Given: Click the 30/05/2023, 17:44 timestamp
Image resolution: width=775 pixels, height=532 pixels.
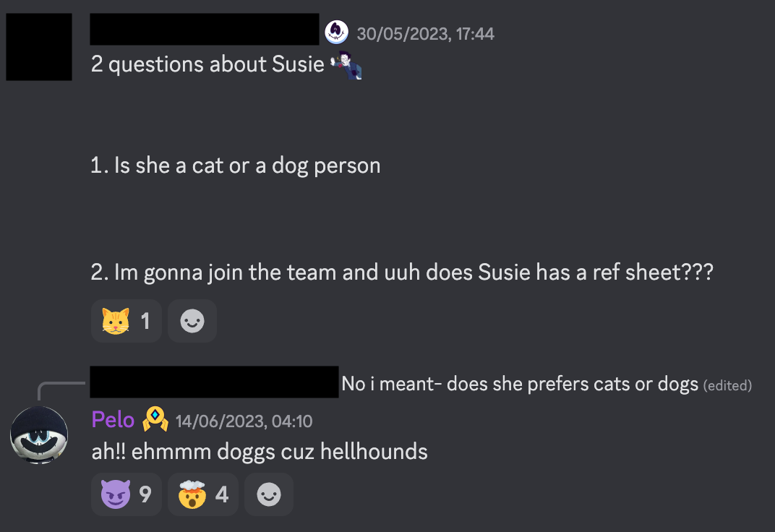Looking at the screenshot, I should tap(425, 33).
